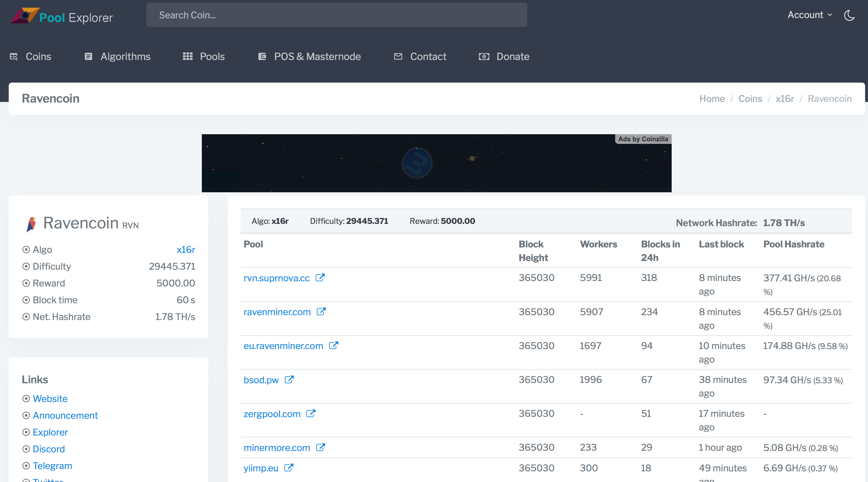The image size is (868, 482).
Task: Click the Pool column header
Action: click(x=253, y=244)
